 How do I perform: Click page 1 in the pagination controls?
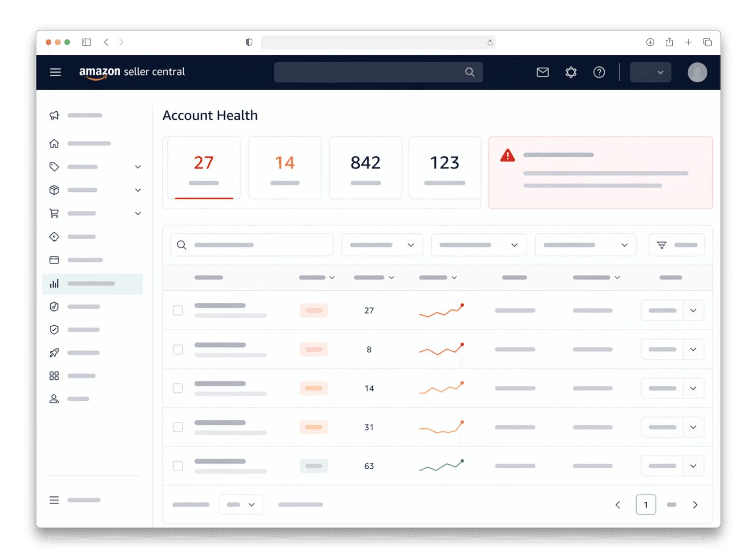(x=646, y=504)
